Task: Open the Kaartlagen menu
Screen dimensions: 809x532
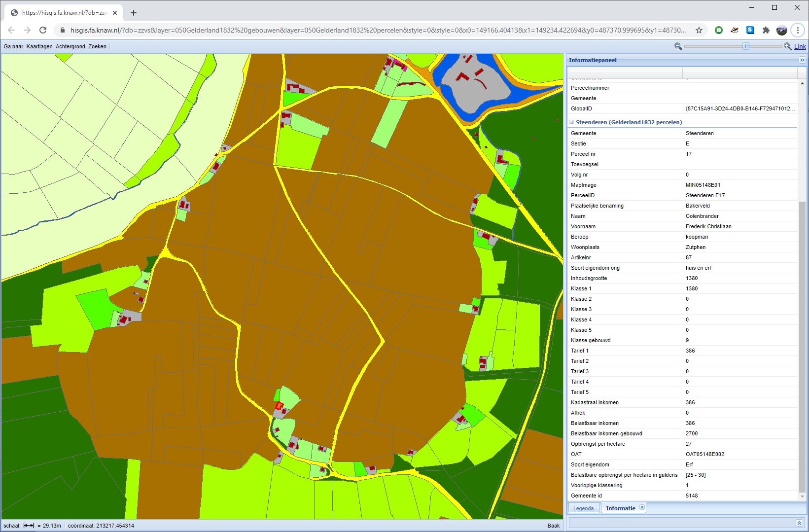Action: 39,46
